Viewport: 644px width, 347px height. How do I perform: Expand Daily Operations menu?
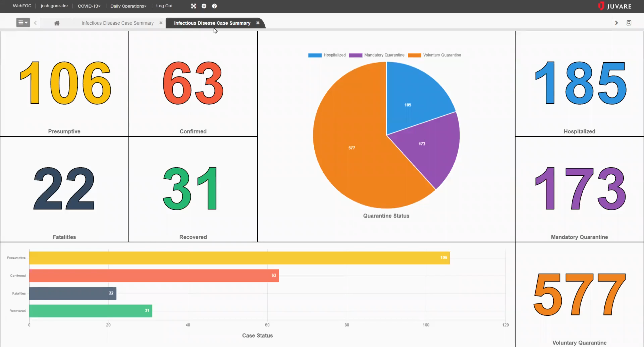tap(128, 6)
